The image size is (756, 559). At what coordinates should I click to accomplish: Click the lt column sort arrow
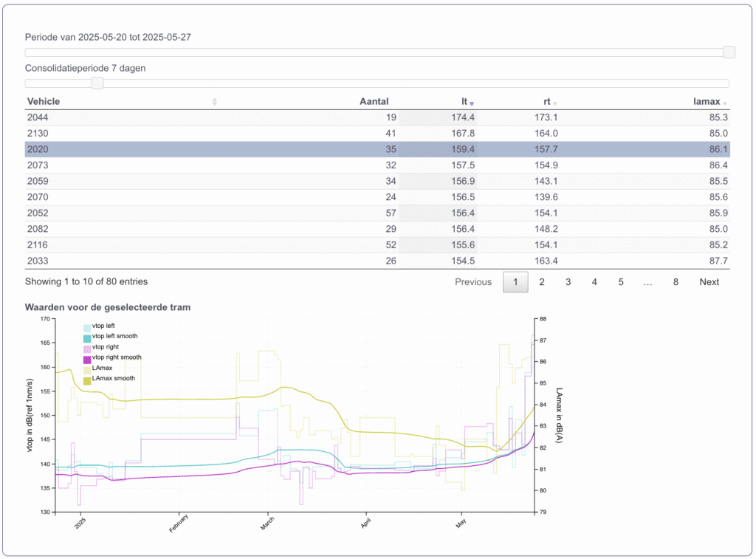472,103
